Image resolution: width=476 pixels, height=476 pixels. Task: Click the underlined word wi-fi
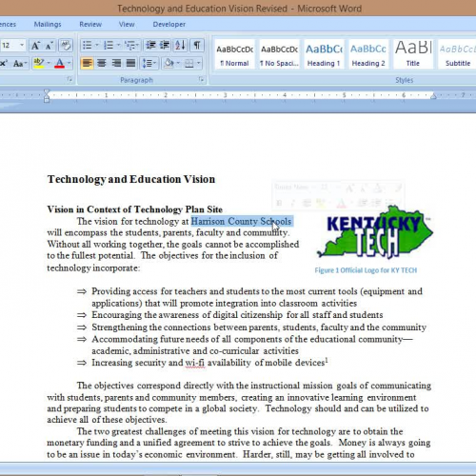click(x=195, y=363)
